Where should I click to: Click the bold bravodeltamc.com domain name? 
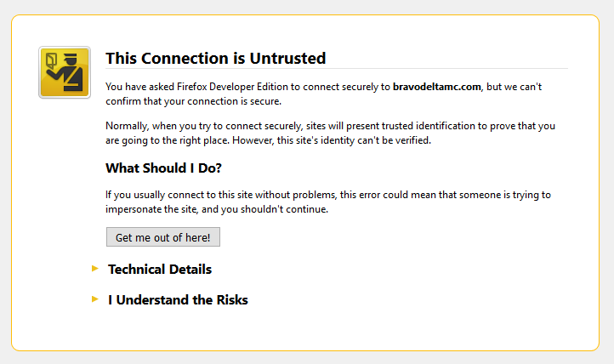[437, 87]
